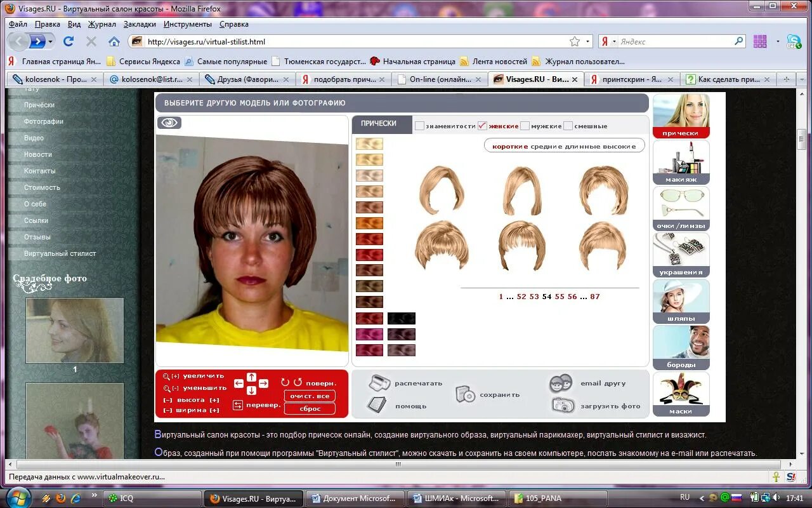Uncheck the женские checkbox

(x=482, y=126)
